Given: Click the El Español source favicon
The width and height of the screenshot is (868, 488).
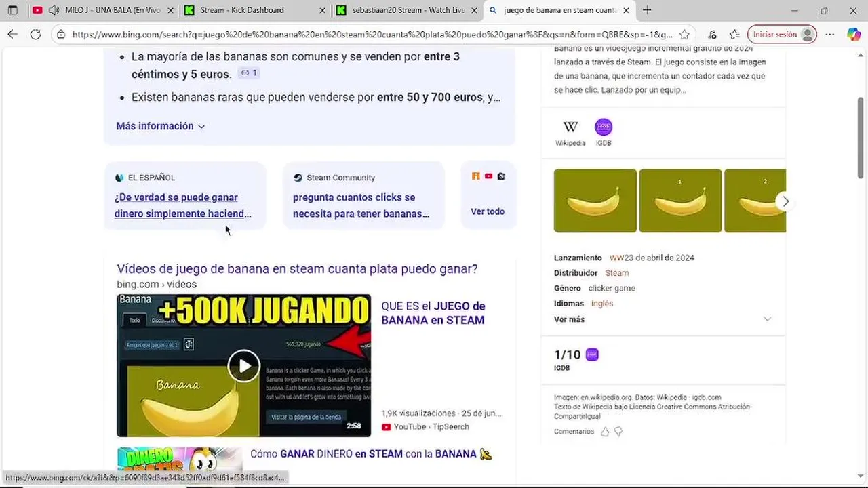Looking at the screenshot, I should pos(119,178).
